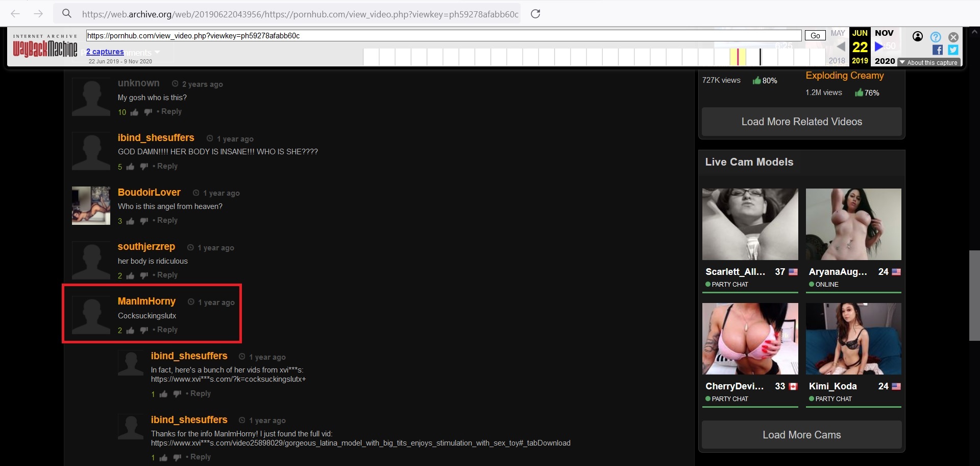This screenshot has width=980, height=466.
Task: Reply to the "Thanks for the info" comment
Action: [201, 457]
